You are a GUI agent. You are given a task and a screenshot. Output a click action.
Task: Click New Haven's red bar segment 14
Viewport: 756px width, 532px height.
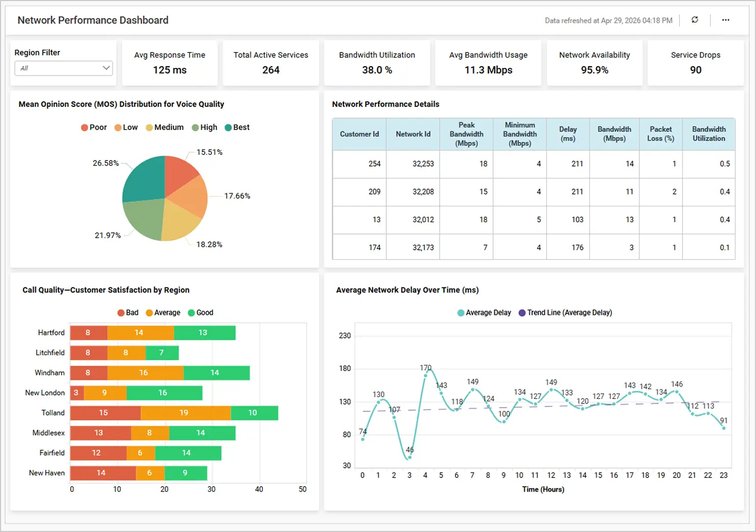[103, 473]
